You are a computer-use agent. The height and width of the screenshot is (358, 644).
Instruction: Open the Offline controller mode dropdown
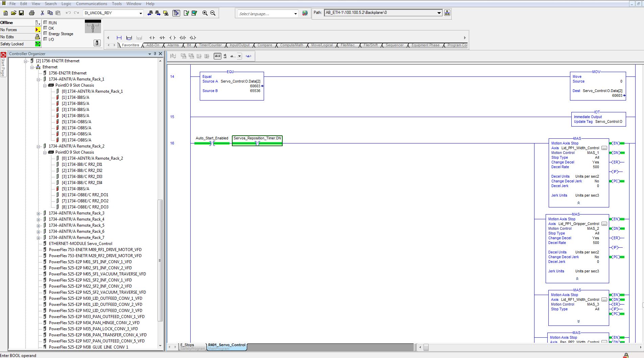pyautogui.click(x=38, y=23)
